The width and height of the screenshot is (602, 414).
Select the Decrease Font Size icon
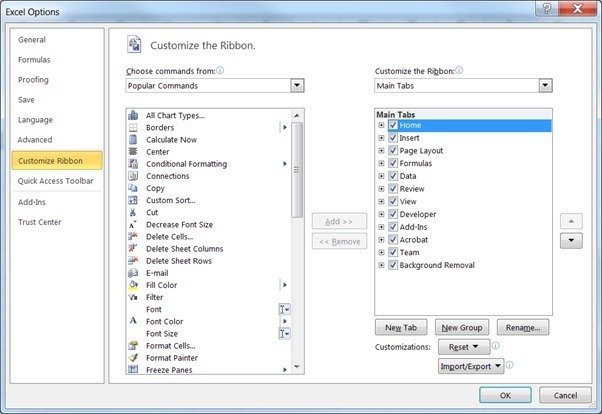[133, 224]
